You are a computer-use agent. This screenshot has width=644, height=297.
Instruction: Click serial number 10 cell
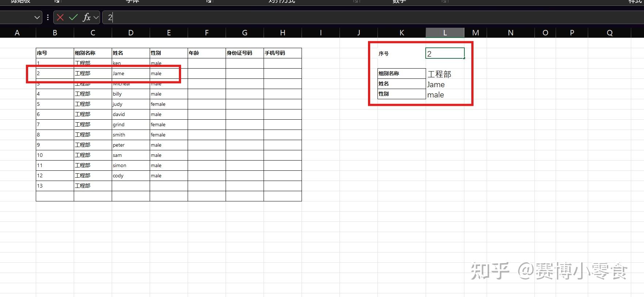coord(55,155)
